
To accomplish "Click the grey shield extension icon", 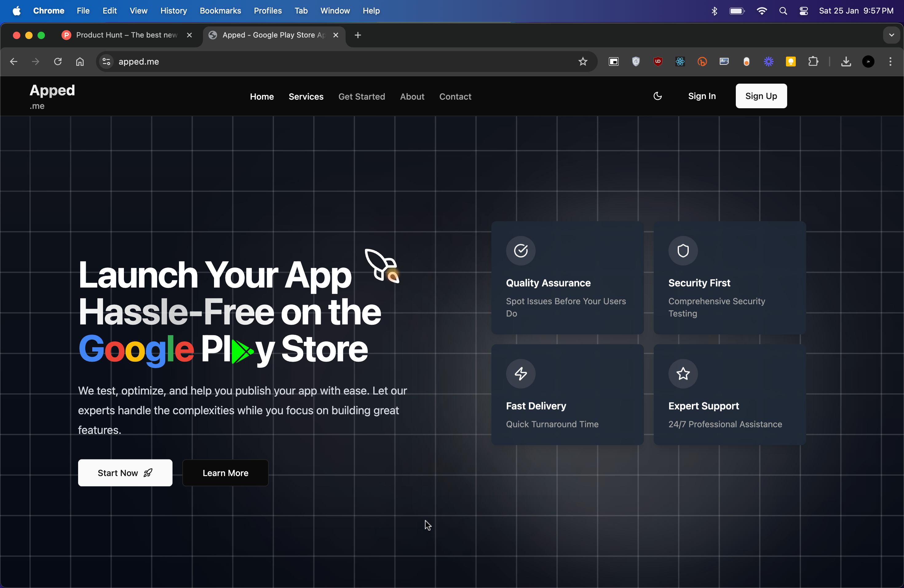I will pos(636,62).
